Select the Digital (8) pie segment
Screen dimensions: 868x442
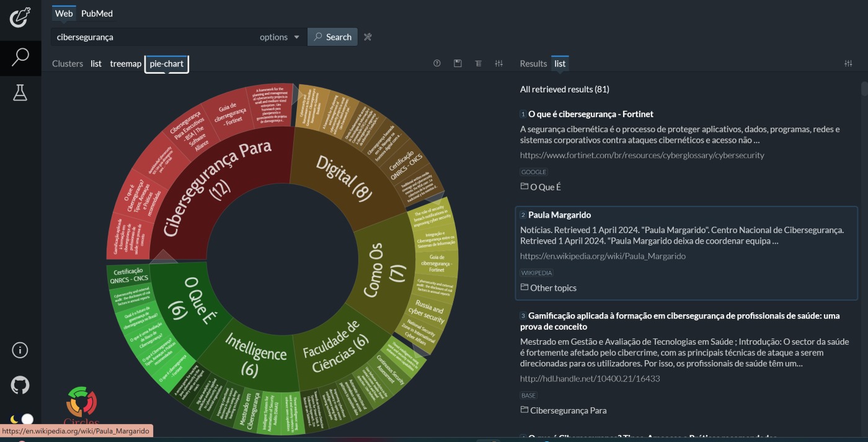point(344,175)
